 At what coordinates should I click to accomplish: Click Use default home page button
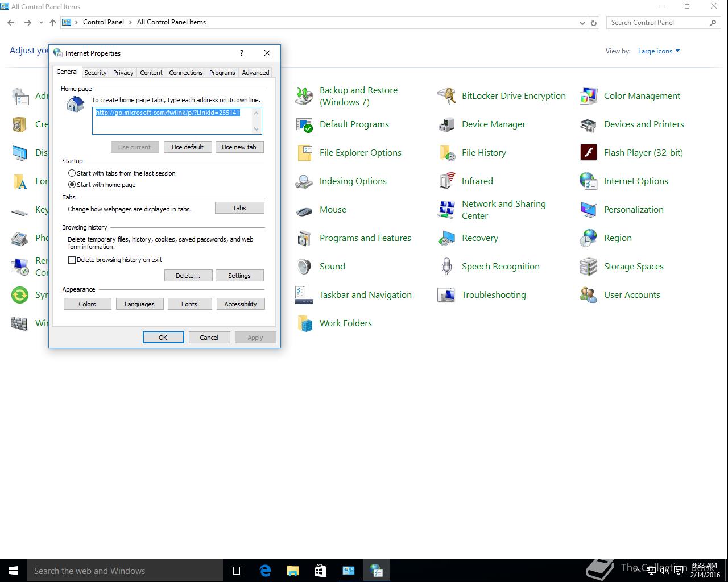pyautogui.click(x=188, y=147)
